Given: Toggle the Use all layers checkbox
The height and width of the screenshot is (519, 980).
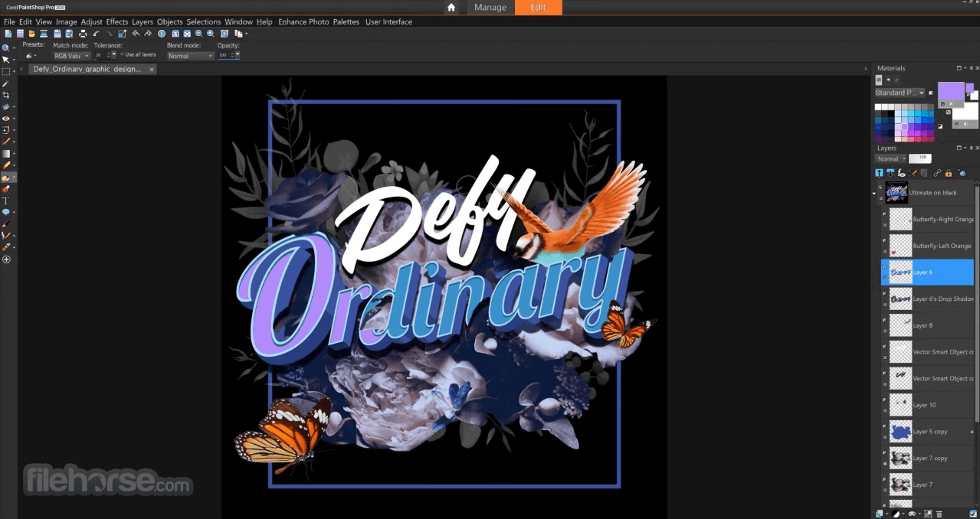Looking at the screenshot, I should 122,54.
